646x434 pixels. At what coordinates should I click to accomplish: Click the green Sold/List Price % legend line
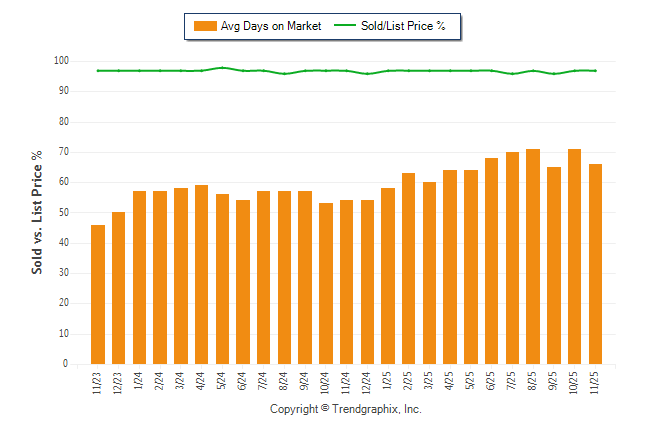coord(345,26)
